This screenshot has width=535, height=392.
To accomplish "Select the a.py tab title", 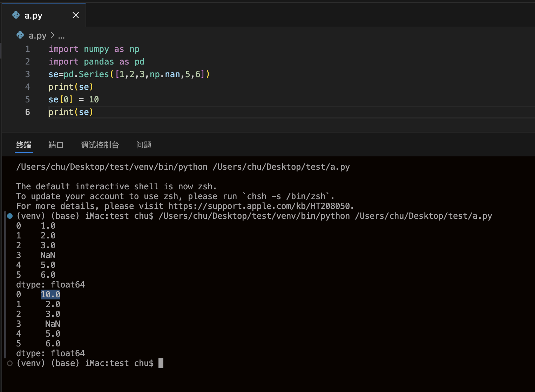I will [33, 15].
